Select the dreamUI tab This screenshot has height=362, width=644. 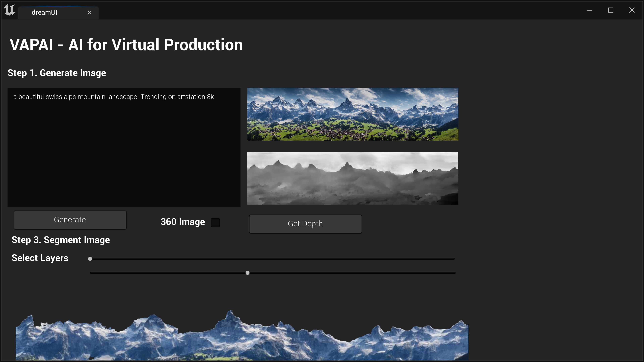(x=44, y=13)
